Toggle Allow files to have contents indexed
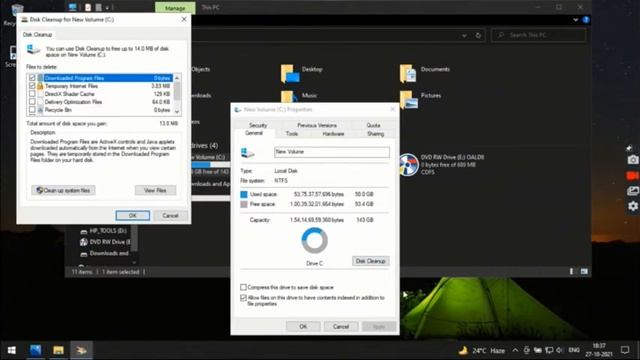This screenshot has height=360, width=640. point(243,298)
